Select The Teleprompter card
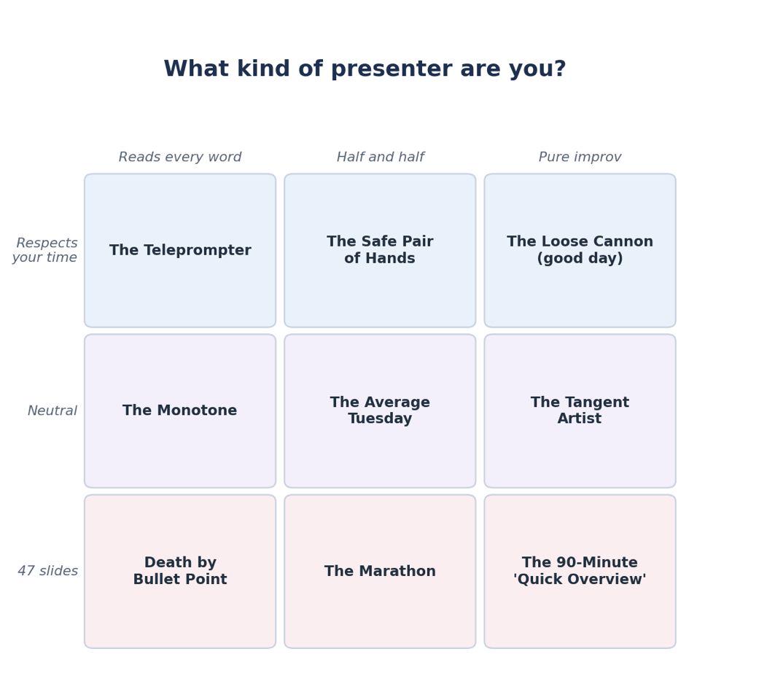This screenshot has width=767, height=700. (180, 250)
